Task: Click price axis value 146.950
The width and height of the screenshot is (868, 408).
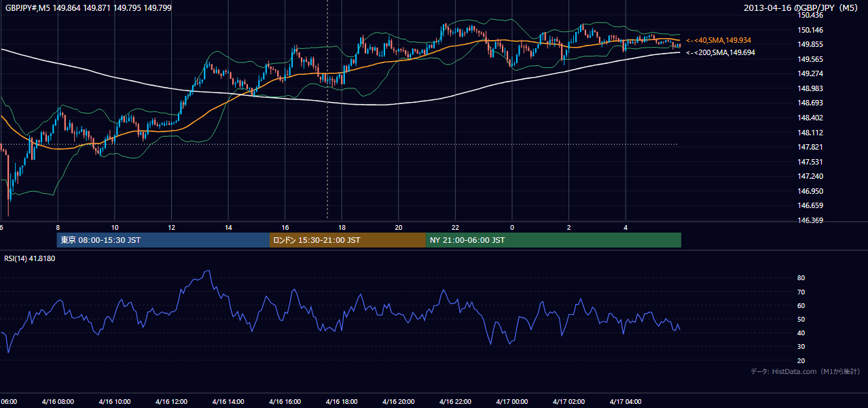Action: click(x=811, y=191)
